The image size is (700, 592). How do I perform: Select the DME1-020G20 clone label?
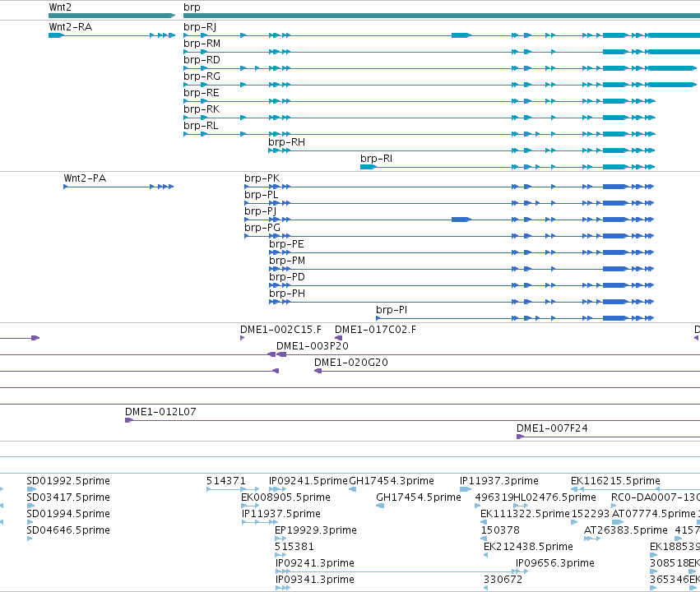click(x=351, y=363)
